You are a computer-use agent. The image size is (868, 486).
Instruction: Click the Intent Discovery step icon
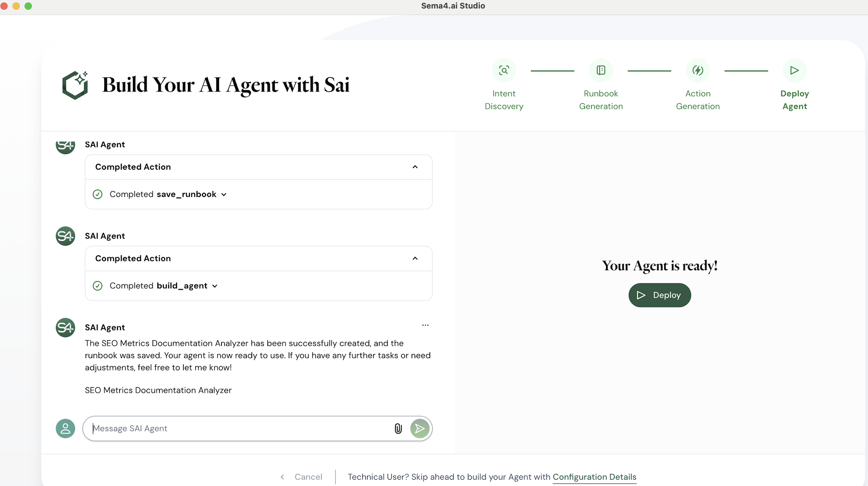click(x=504, y=70)
